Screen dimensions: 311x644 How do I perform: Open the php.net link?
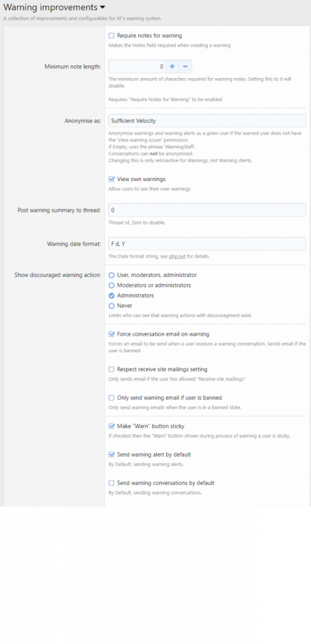pos(176,257)
